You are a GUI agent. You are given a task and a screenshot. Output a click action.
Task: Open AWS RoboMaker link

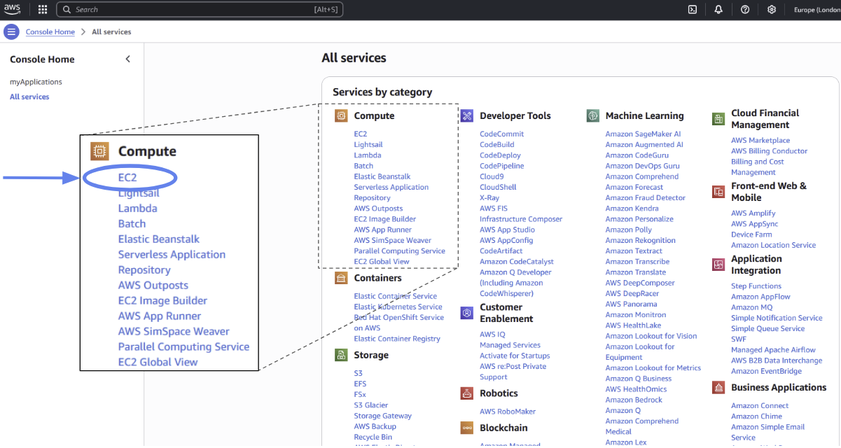[x=507, y=412]
